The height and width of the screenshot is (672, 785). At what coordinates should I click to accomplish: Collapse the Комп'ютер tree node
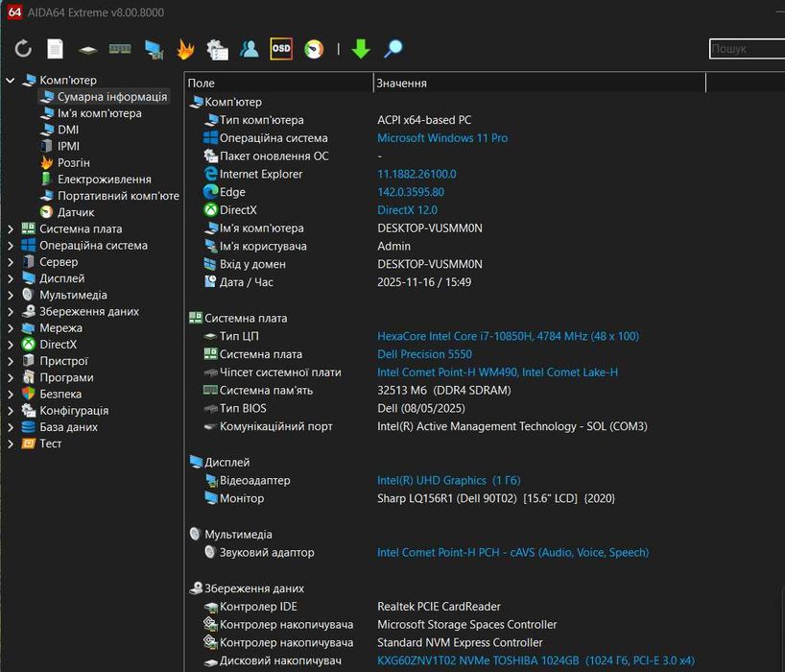click(10, 80)
